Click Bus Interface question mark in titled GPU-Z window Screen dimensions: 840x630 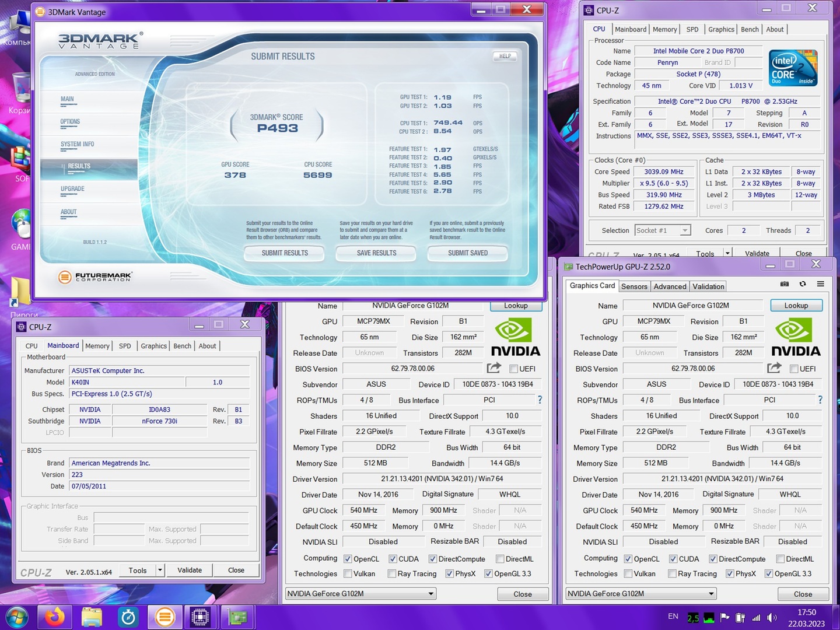coord(820,400)
